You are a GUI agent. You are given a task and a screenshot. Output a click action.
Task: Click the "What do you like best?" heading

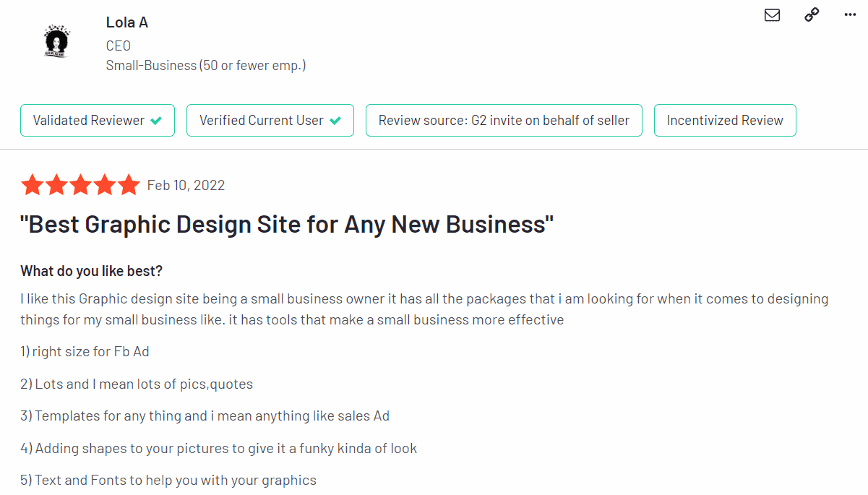click(x=92, y=271)
